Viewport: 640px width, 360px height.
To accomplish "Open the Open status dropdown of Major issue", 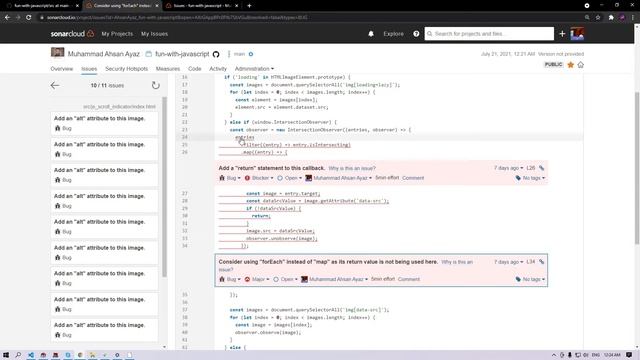I will point(285,279).
